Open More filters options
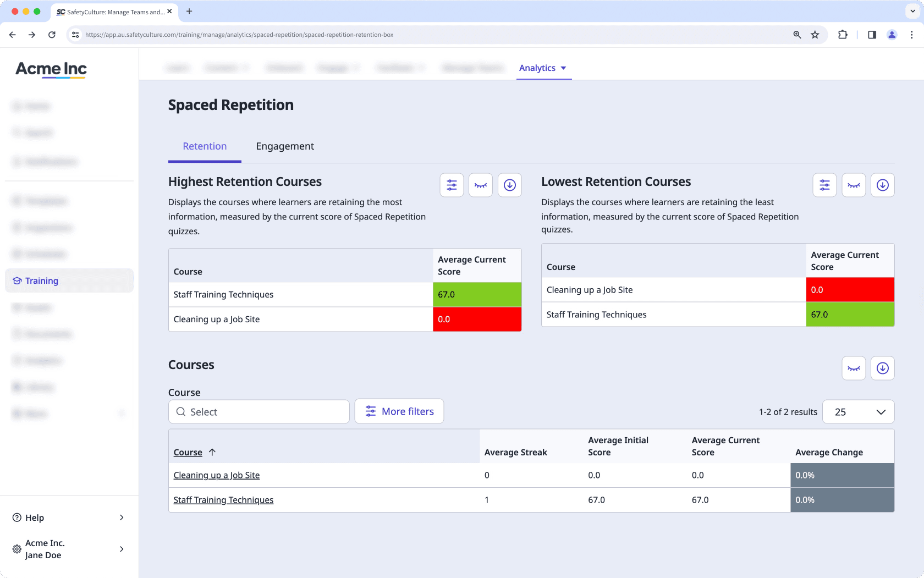Screen dimensions: 924x578 [x=399, y=411]
